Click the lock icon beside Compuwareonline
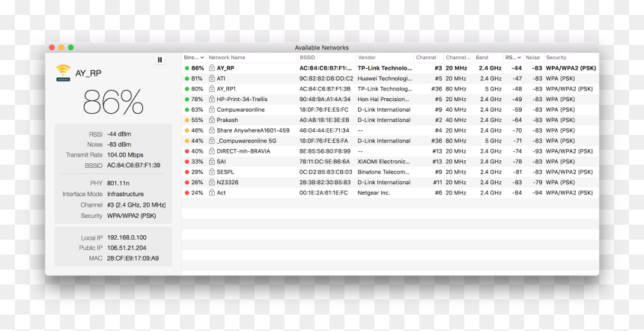 click(x=211, y=109)
